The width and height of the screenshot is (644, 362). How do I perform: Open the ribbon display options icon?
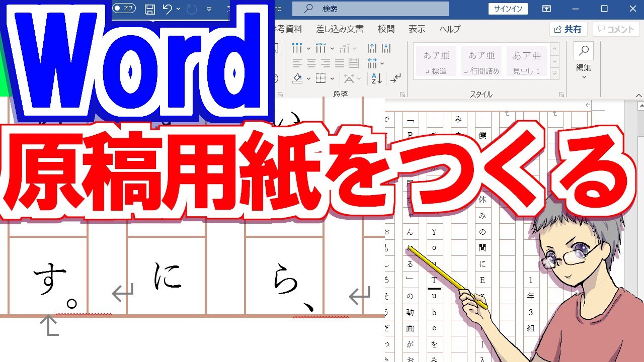coord(546,9)
